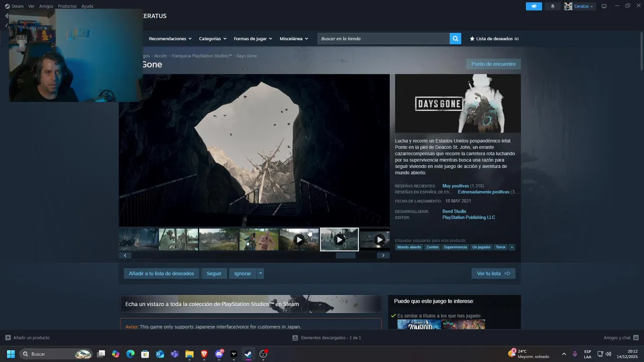Go to Acción in the breadcrumb

[160, 56]
